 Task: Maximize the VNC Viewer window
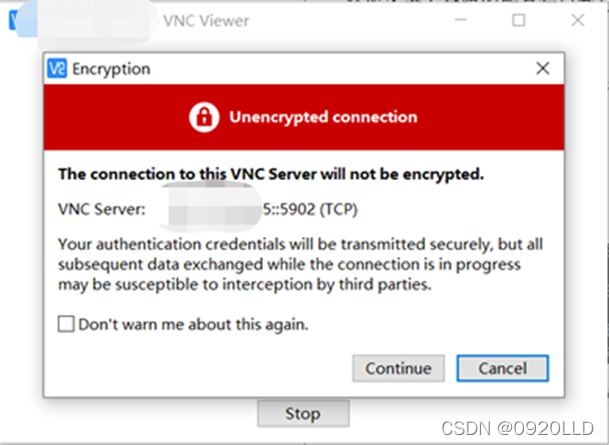click(x=518, y=20)
